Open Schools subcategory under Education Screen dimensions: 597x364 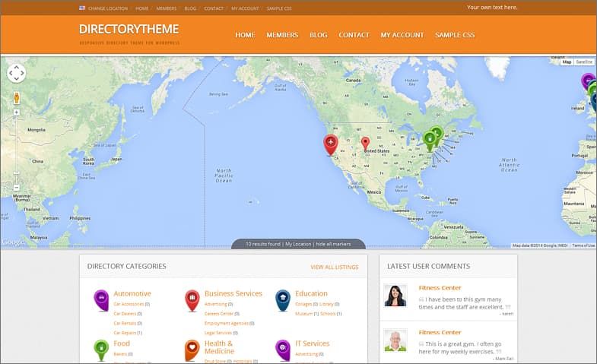tap(328, 314)
